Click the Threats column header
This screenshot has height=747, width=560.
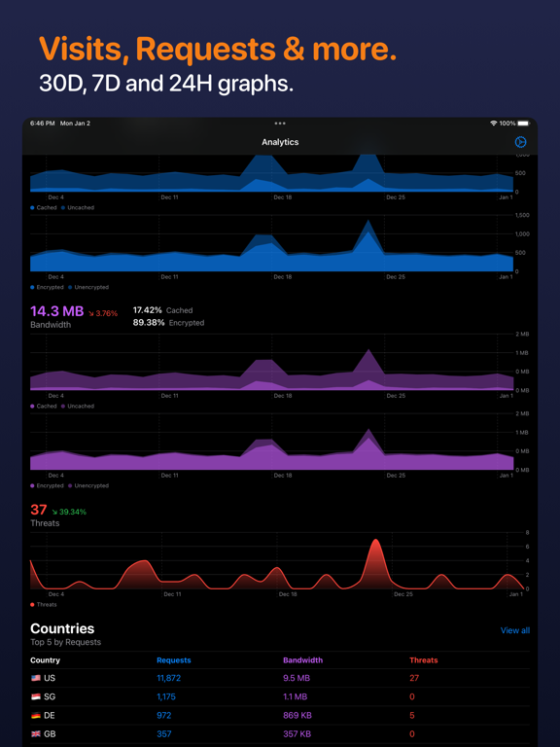tap(424, 660)
